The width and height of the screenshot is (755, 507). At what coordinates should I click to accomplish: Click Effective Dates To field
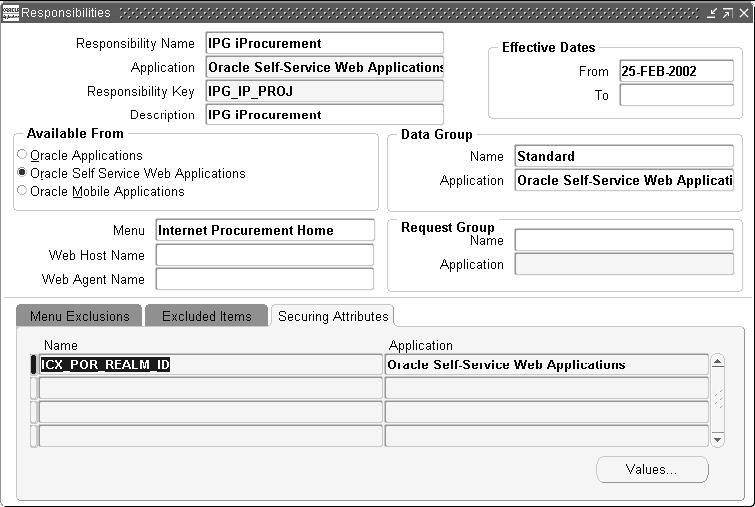pos(676,95)
